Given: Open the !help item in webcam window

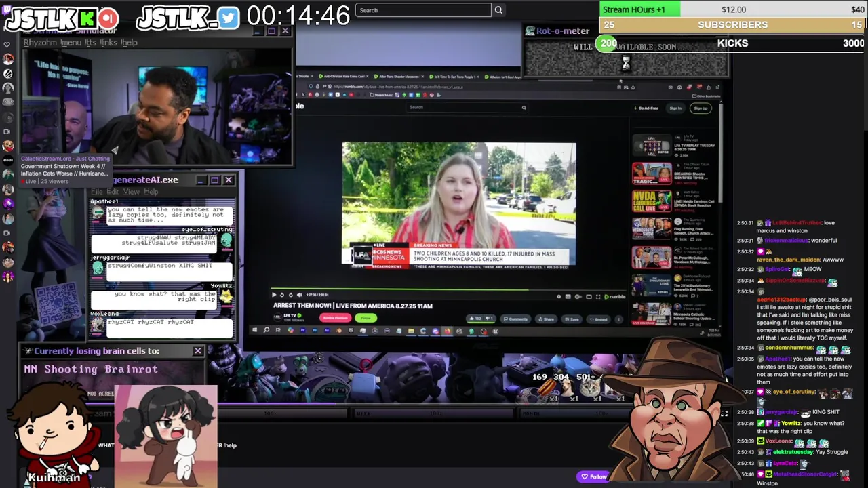Looking at the screenshot, I should [129, 42].
